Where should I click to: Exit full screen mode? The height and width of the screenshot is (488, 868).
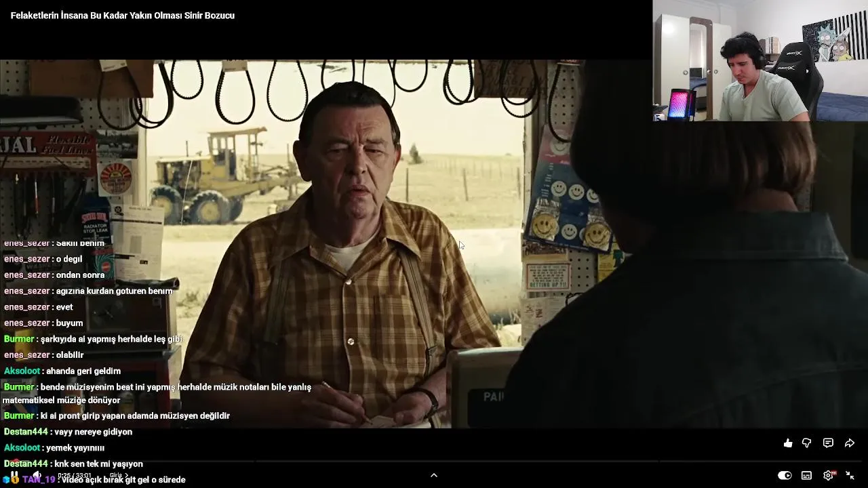850,475
